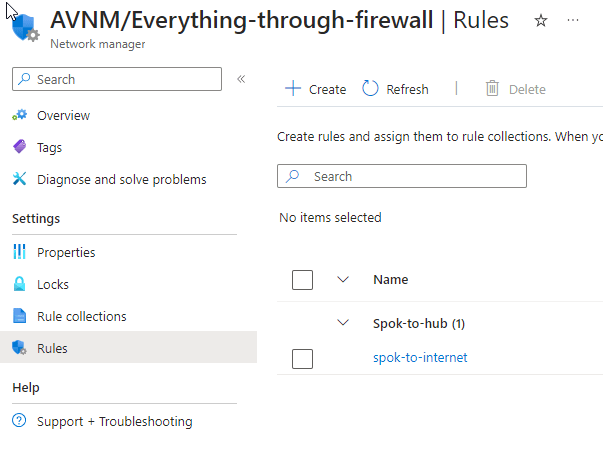Toggle the chevron beside Name column header
This screenshot has width=603, height=451.
click(343, 279)
